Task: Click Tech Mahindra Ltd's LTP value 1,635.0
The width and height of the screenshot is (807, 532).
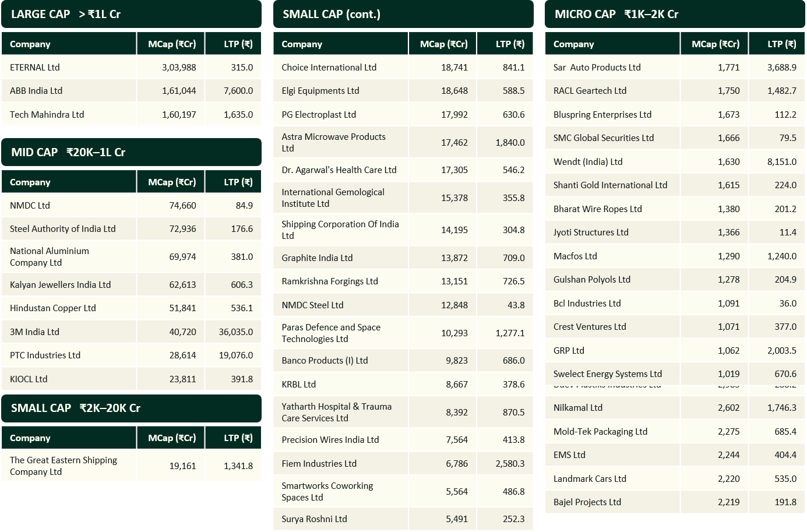Action: coord(238,115)
